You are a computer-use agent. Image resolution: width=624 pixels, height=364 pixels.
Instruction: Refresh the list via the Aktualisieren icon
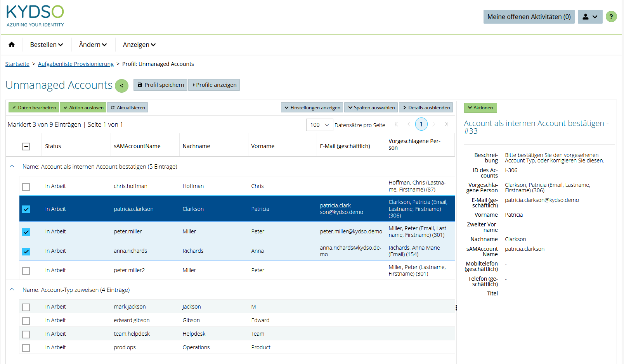click(x=127, y=107)
